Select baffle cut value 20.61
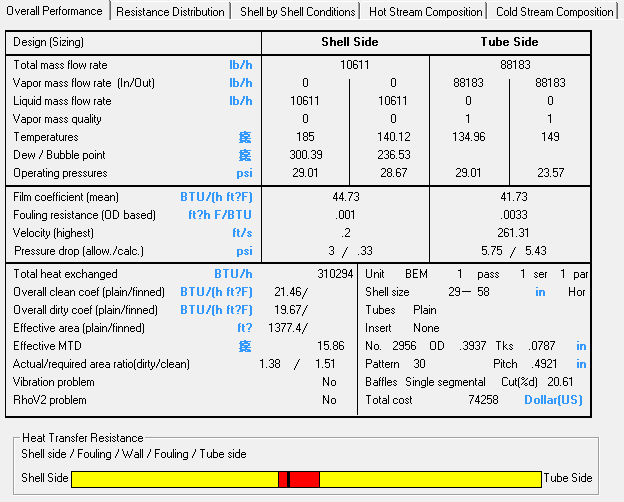The height and width of the screenshot is (502, 624). click(x=560, y=382)
